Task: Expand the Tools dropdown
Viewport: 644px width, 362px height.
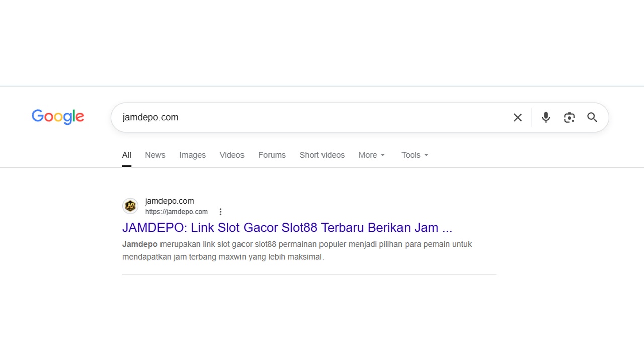Action: pyautogui.click(x=415, y=155)
